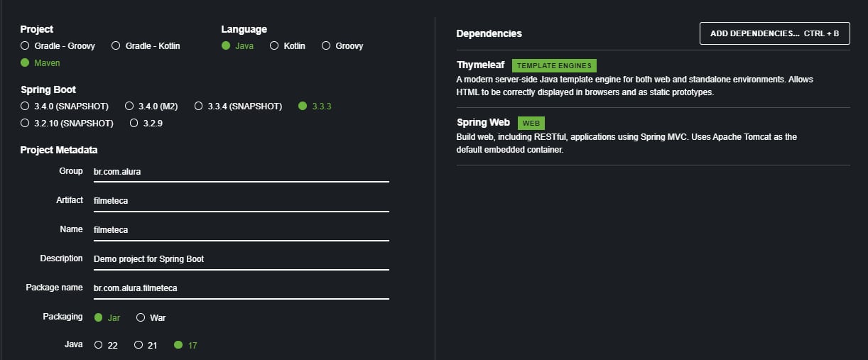Click the Packaging label
The image size is (868, 360).
tap(63, 317)
